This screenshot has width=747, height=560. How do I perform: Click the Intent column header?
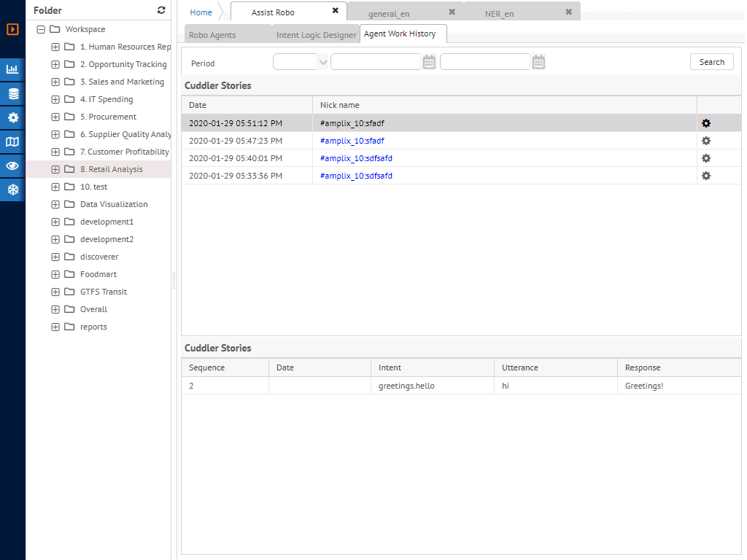[433, 367]
